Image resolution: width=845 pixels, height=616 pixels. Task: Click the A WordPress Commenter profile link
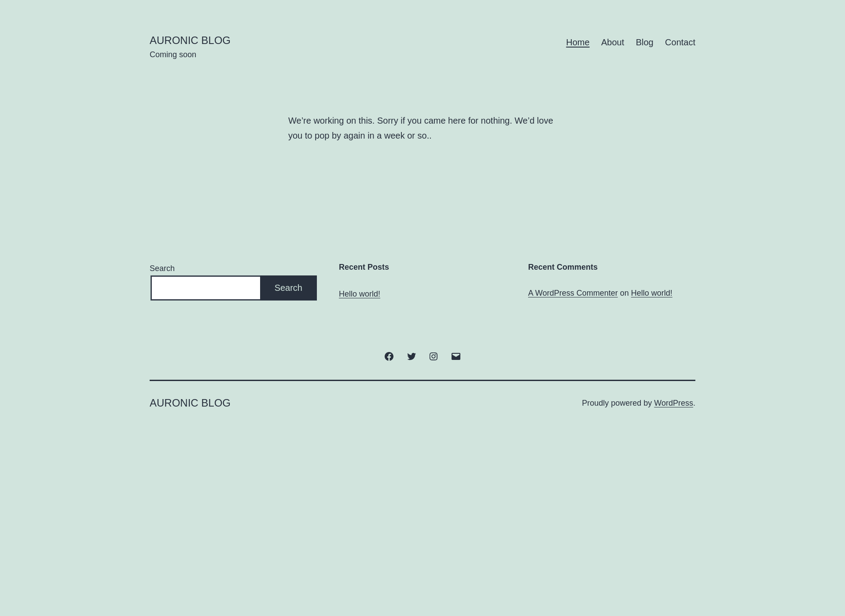click(x=572, y=293)
